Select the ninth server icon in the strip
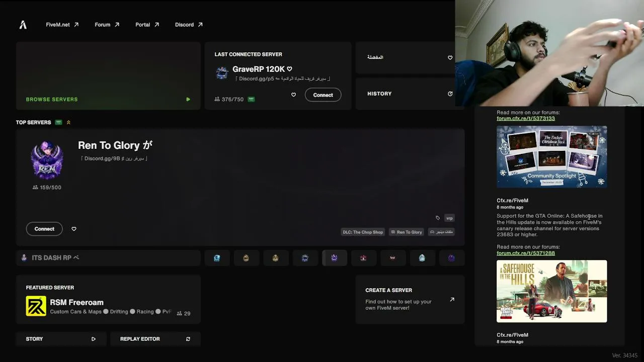644x362 pixels. [x=451, y=258]
